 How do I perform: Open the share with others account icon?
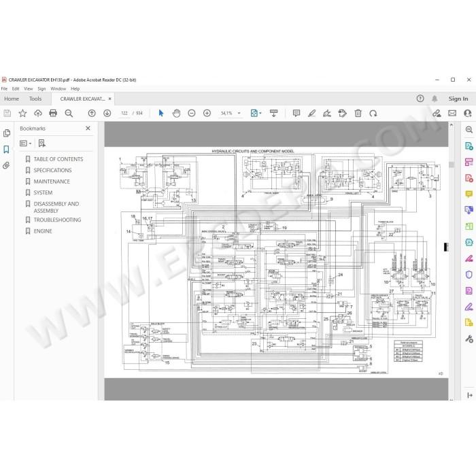tap(468, 114)
